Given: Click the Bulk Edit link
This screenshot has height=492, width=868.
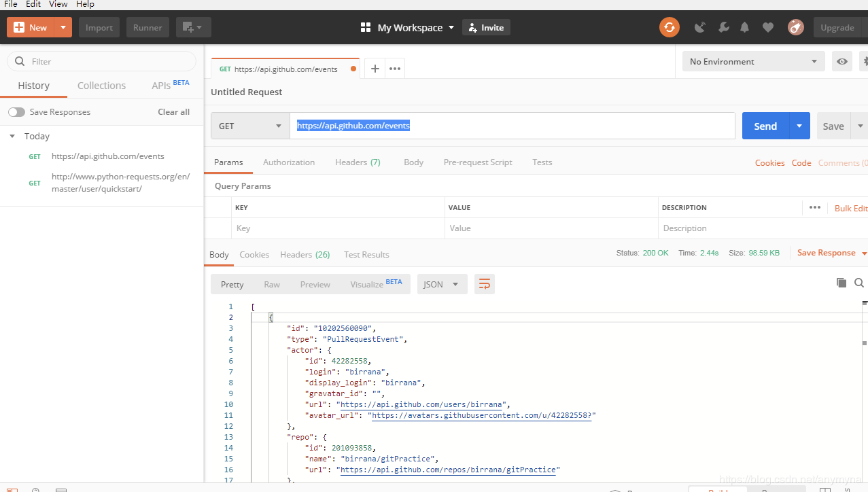Looking at the screenshot, I should [x=851, y=208].
